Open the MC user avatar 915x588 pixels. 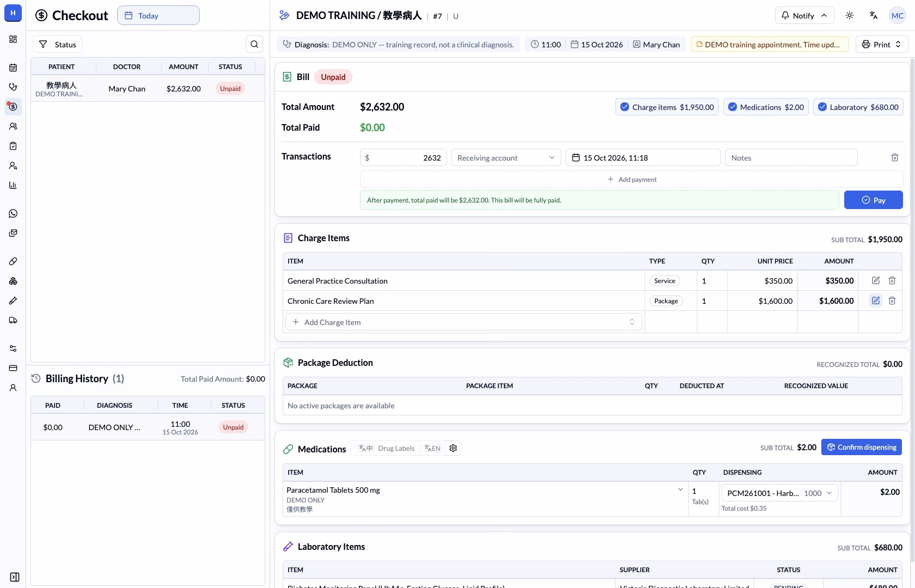tap(898, 15)
